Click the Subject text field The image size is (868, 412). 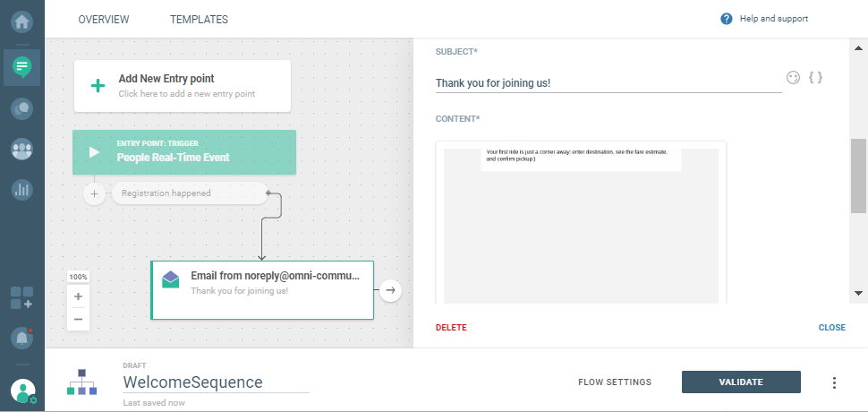pos(608,83)
